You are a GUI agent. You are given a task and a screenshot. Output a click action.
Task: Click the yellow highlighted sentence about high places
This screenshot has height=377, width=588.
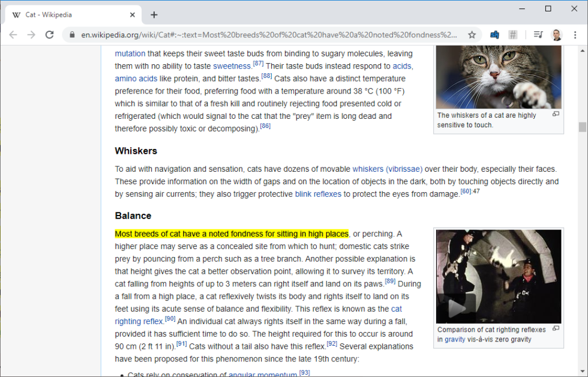232,234
